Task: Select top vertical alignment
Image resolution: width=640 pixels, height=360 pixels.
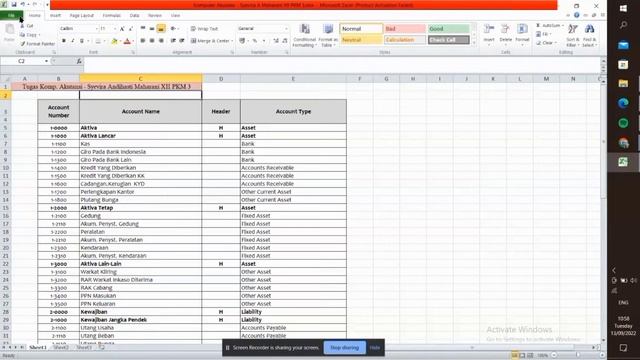Action: [x=143, y=29]
